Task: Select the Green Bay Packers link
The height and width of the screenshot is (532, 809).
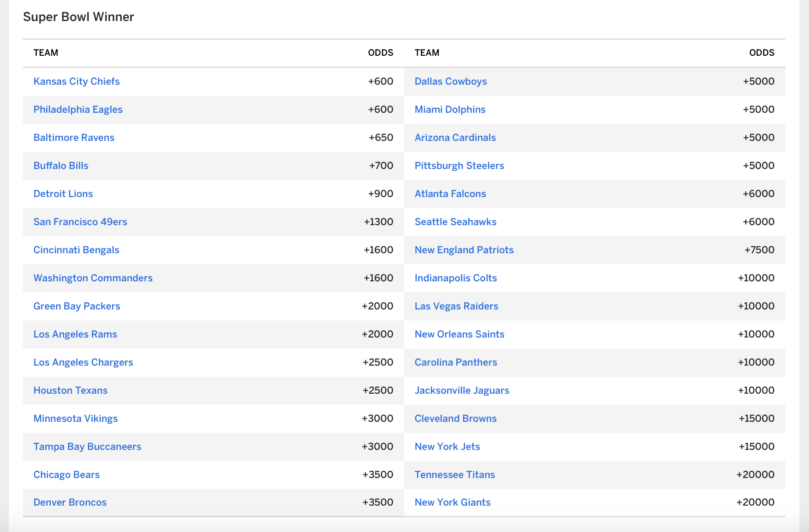Action: (x=76, y=306)
